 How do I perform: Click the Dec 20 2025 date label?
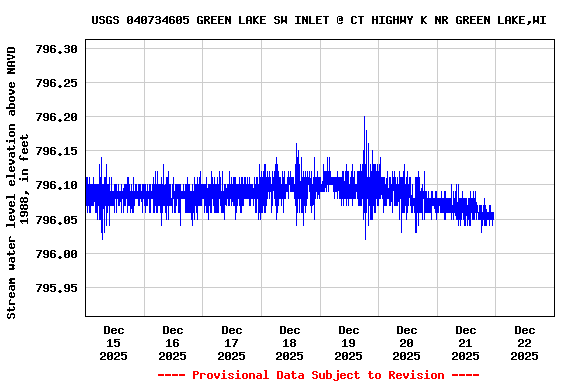[407, 343]
